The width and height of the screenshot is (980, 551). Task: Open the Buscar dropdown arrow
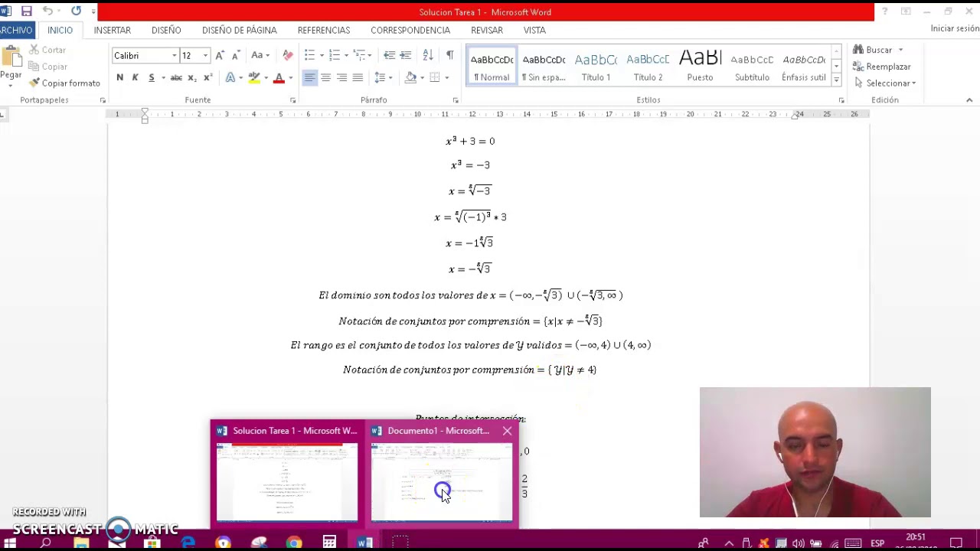coord(900,50)
